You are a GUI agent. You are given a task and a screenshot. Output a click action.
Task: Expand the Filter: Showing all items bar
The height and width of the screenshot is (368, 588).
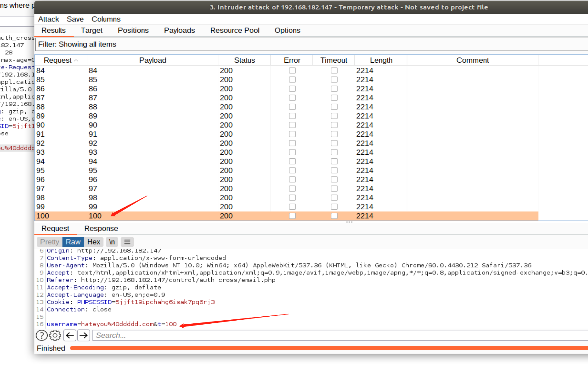point(305,44)
